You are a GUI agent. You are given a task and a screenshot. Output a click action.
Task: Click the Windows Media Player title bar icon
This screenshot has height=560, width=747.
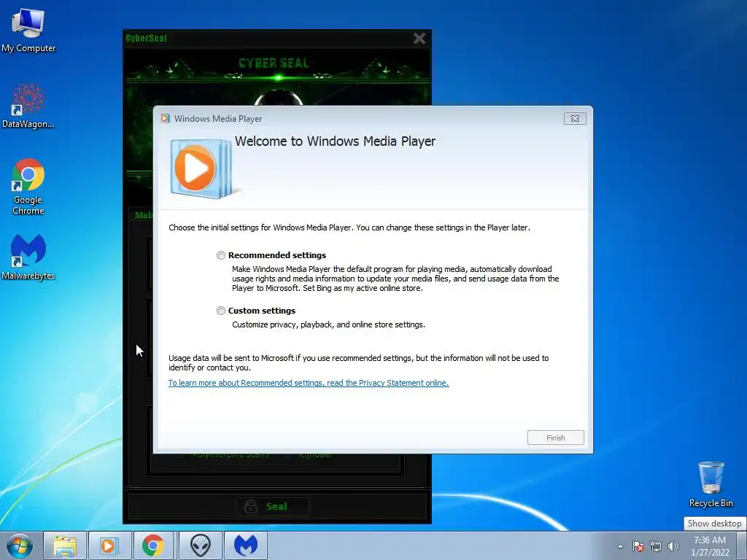pos(166,119)
